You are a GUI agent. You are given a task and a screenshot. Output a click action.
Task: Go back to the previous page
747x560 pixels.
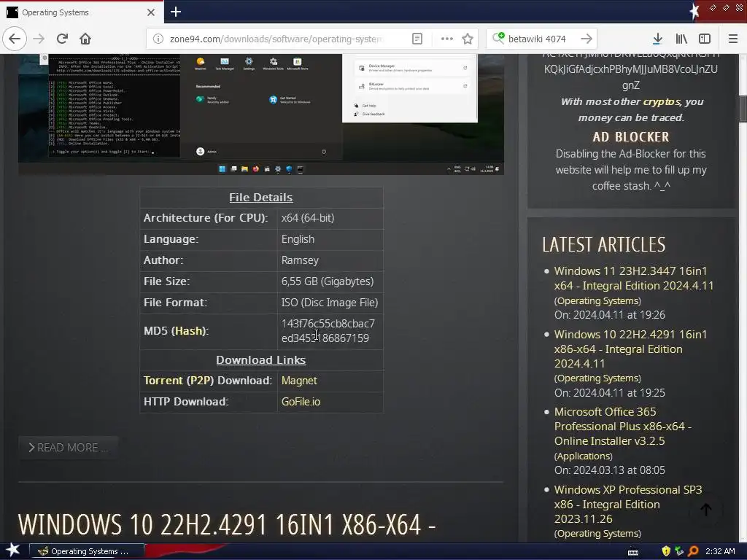coord(15,39)
